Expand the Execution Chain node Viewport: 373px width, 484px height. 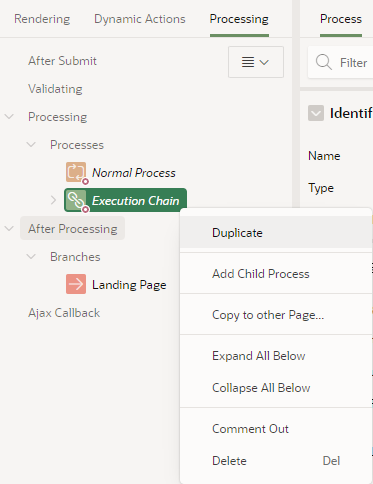[53, 200]
